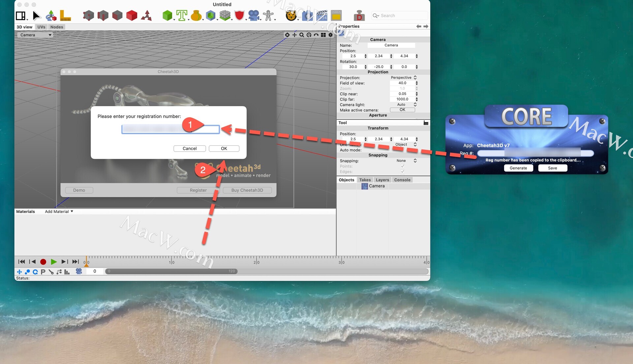Open the Projection Perspective dropdown
The width and height of the screenshot is (633, 364).
tap(404, 78)
